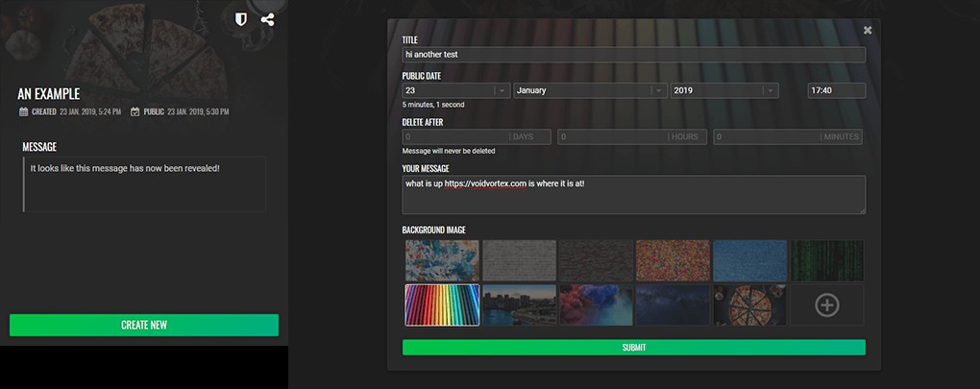Close the message form with the X

coord(868,30)
